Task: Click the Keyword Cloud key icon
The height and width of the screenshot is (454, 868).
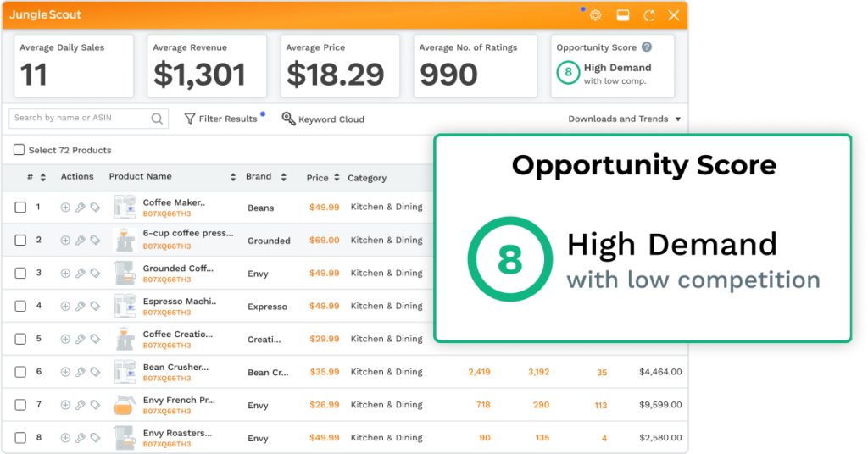Action: [x=288, y=119]
